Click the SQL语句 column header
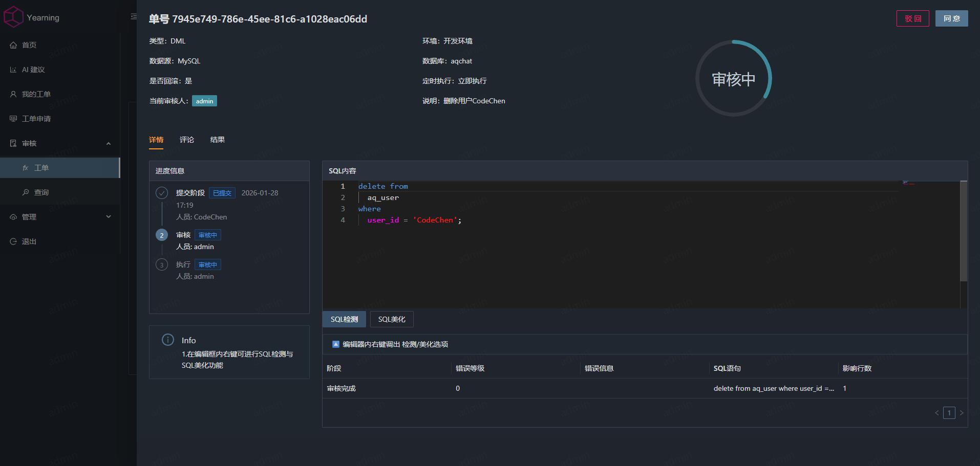This screenshot has height=466, width=980. (x=727, y=368)
